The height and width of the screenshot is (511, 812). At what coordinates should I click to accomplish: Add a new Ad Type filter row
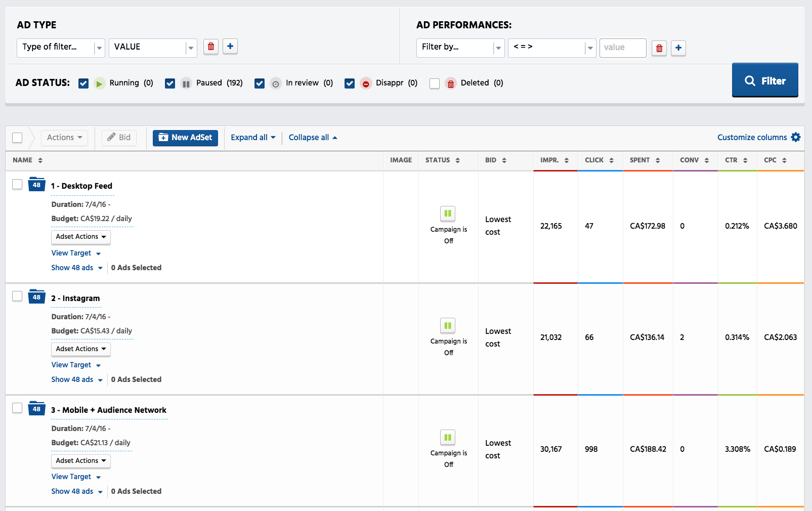[x=230, y=47]
